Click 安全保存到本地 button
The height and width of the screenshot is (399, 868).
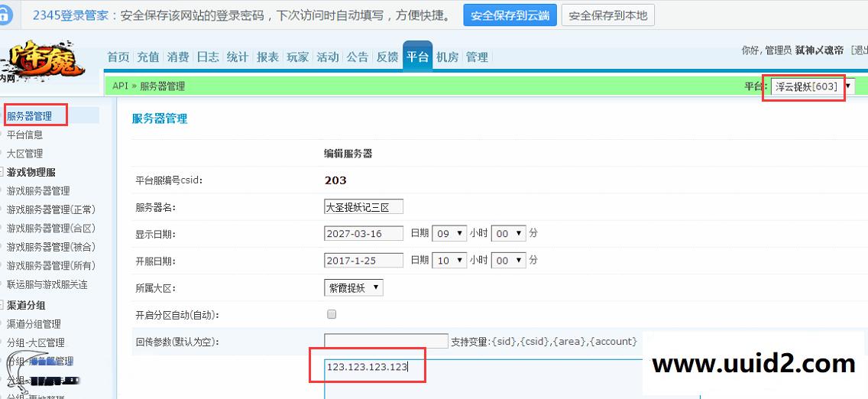(x=607, y=15)
